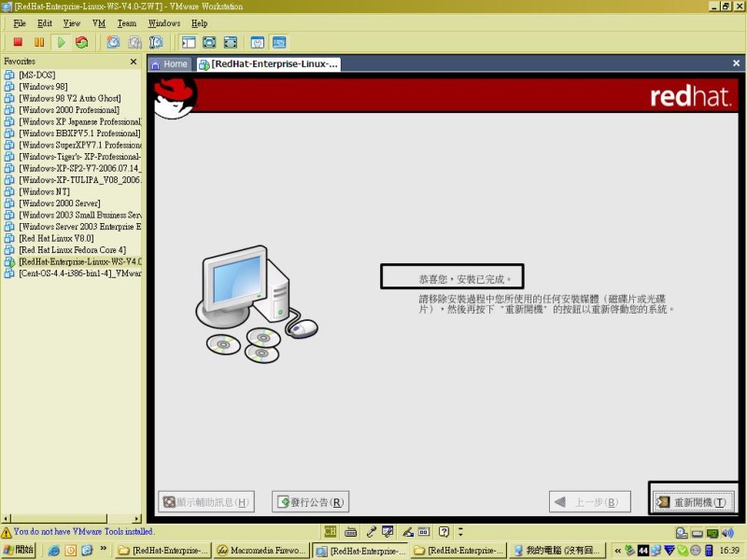
Task: Click the green Power On play icon
Action: click(61, 42)
